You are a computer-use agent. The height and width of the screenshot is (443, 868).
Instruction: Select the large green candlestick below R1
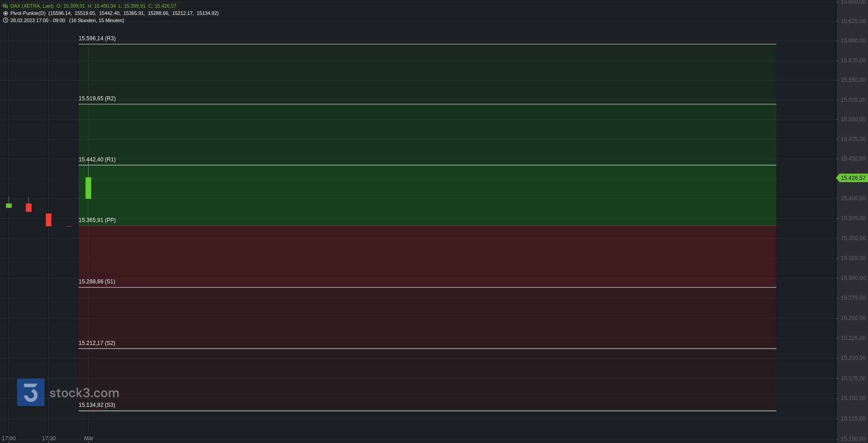88,188
